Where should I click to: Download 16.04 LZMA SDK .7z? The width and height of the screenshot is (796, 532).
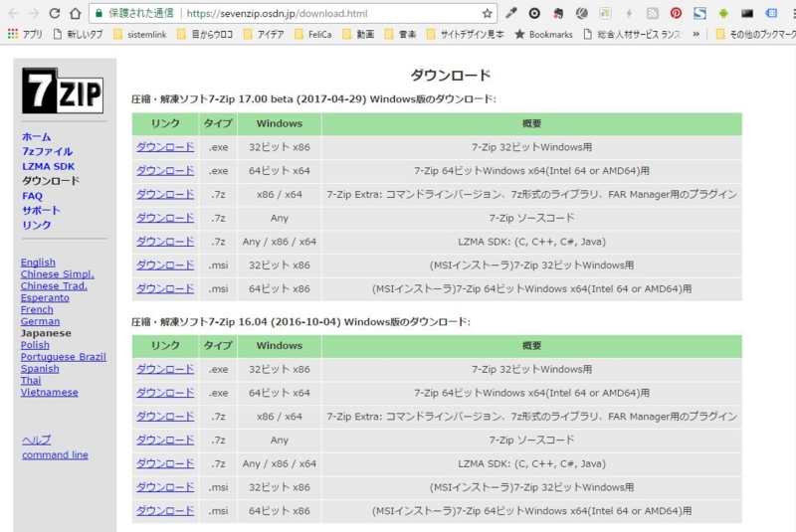coord(165,463)
